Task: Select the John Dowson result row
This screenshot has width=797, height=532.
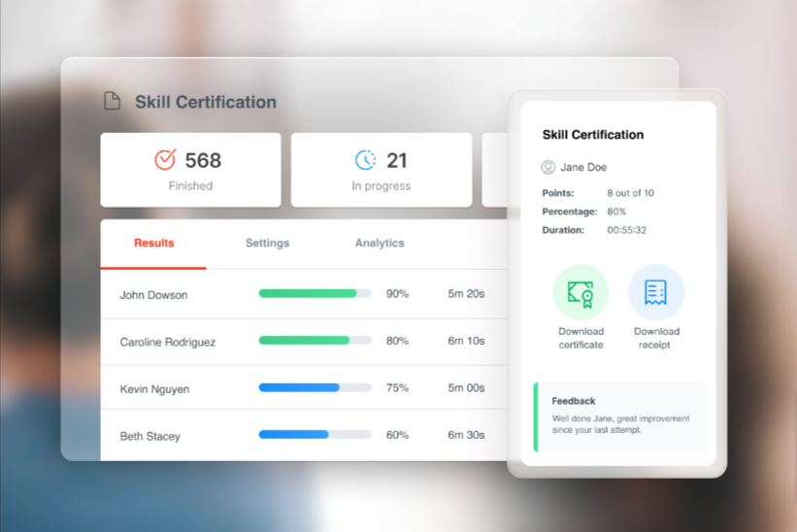Action: pos(153,294)
